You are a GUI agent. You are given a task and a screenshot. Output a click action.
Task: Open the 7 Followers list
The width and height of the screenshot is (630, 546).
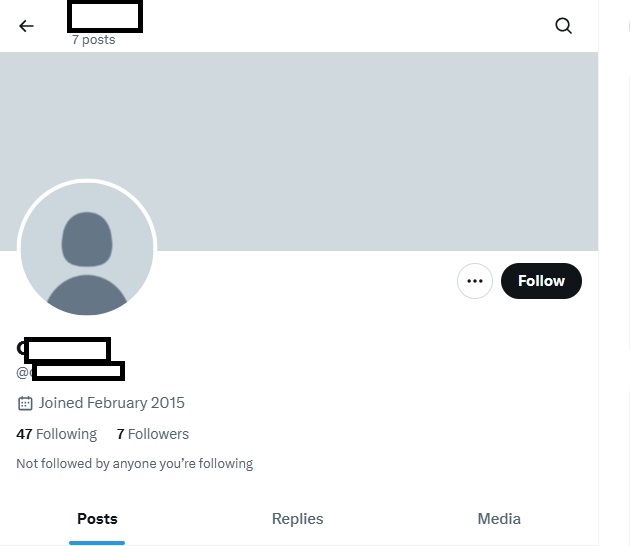(152, 434)
